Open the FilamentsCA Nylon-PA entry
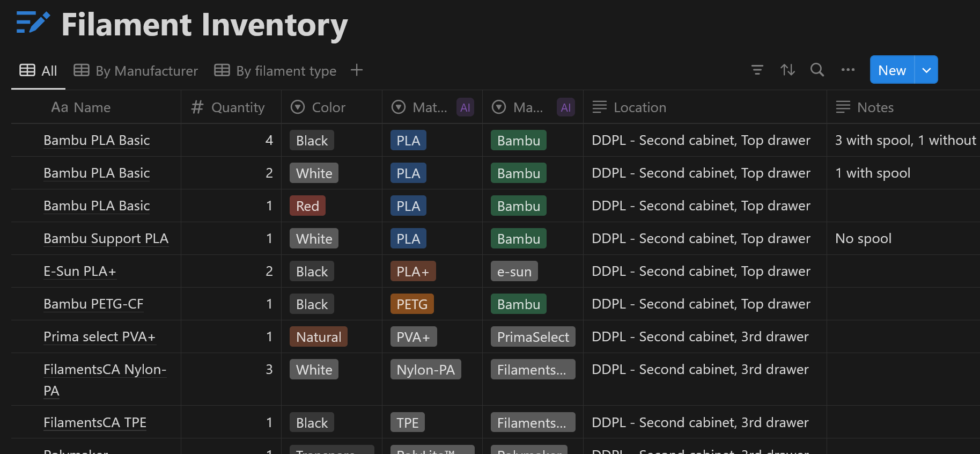The height and width of the screenshot is (454, 980). pyautogui.click(x=105, y=380)
